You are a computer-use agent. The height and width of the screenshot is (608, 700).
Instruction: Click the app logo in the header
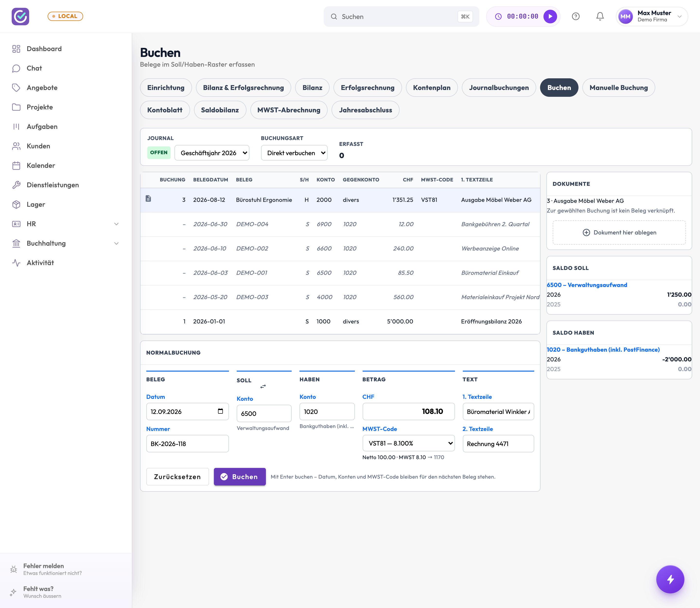click(20, 16)
